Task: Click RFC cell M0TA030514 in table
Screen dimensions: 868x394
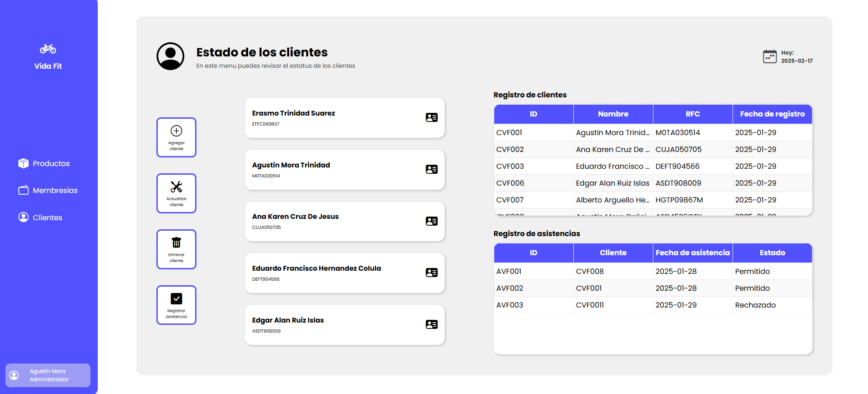Action: [692, 133]
